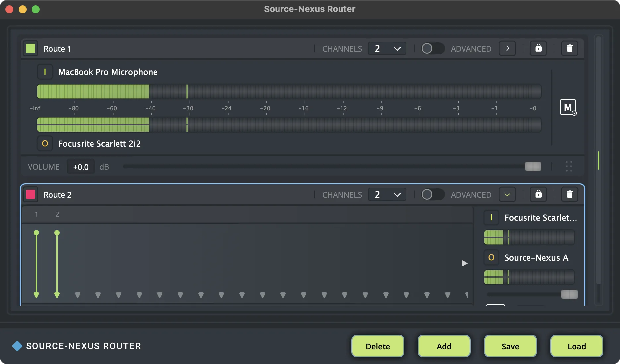The width and height of the screenshot is (620, 364).
Task: Click the pink Route 2 color swatch
Action: (x=31, y=194)
